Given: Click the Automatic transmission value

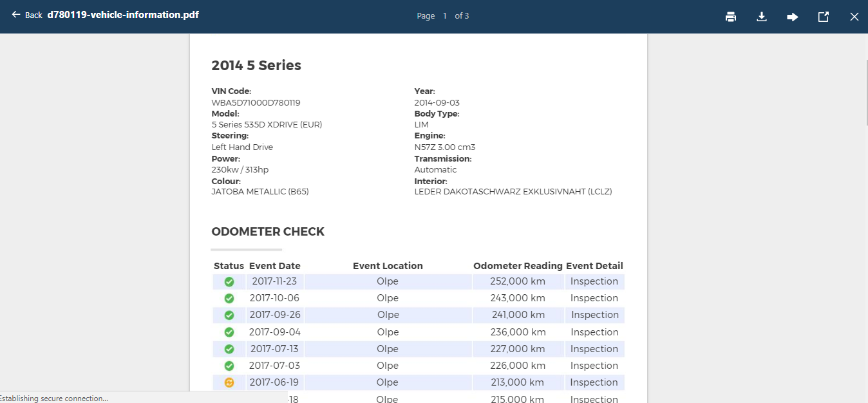Looking at the screenshot, I should coord(436,170).
